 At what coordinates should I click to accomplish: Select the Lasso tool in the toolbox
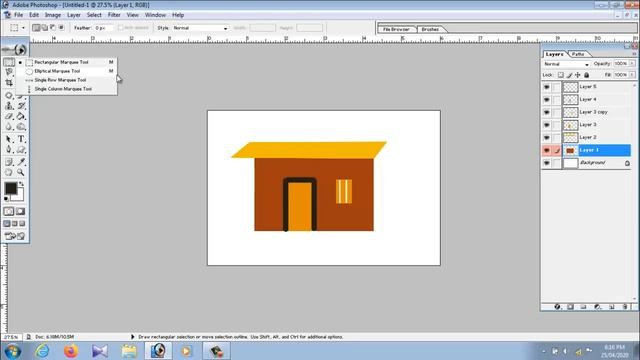(x=9, y=72)
